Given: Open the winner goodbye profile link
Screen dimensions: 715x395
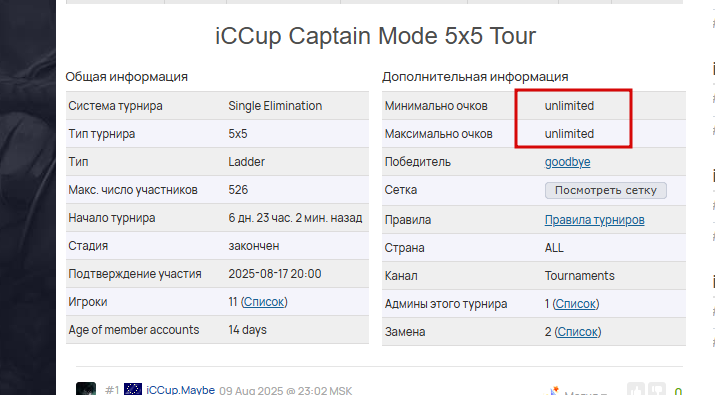Looking at the screenshot, I should tap(567, 162).
